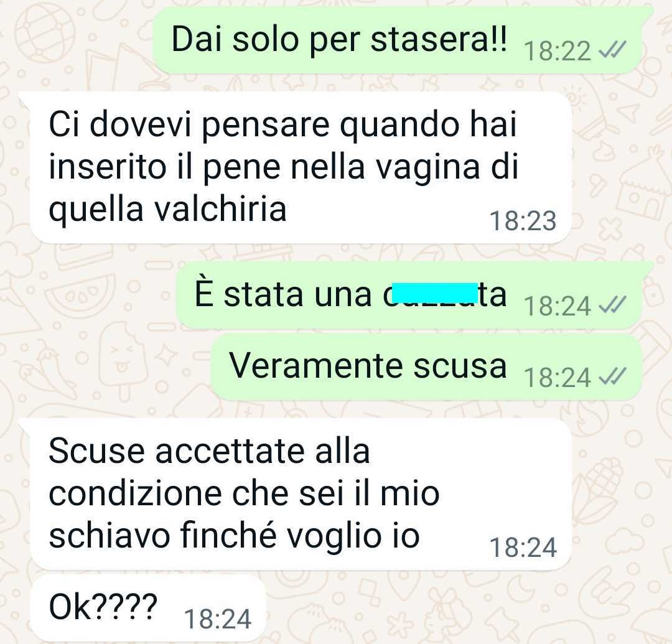Select the 'Veramente scusa' message bubble
Viewport: 672px width, 644px height.
click(427, 366)
